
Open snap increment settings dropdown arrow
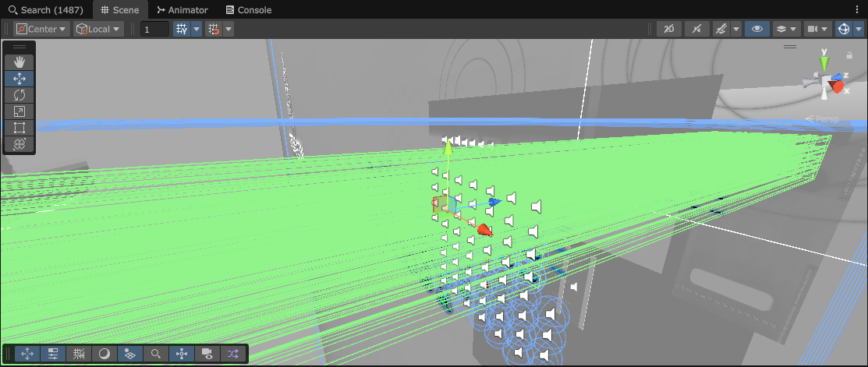point(228,29)
